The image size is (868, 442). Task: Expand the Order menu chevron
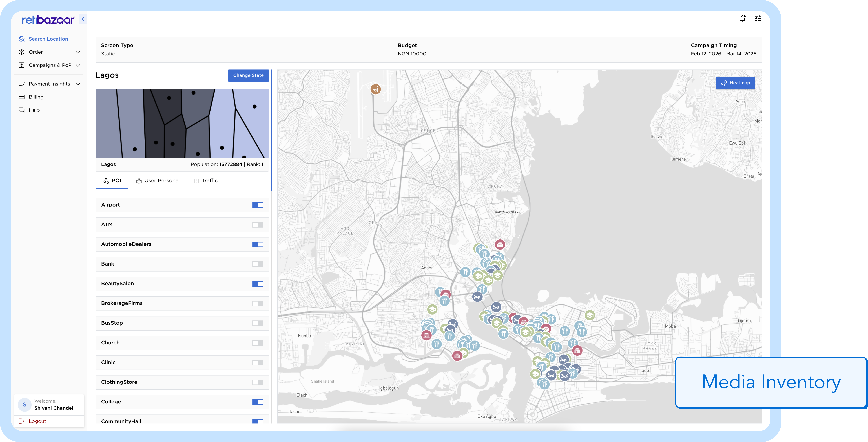coord(78,52)
